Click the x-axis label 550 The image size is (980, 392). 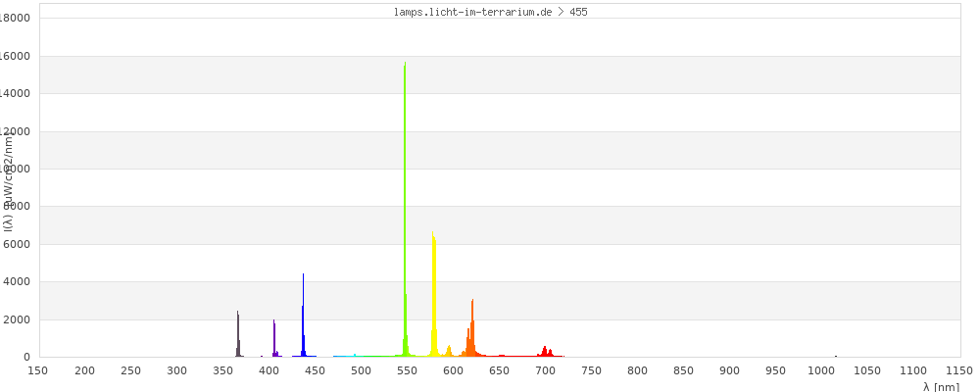(x=407, y=370)
